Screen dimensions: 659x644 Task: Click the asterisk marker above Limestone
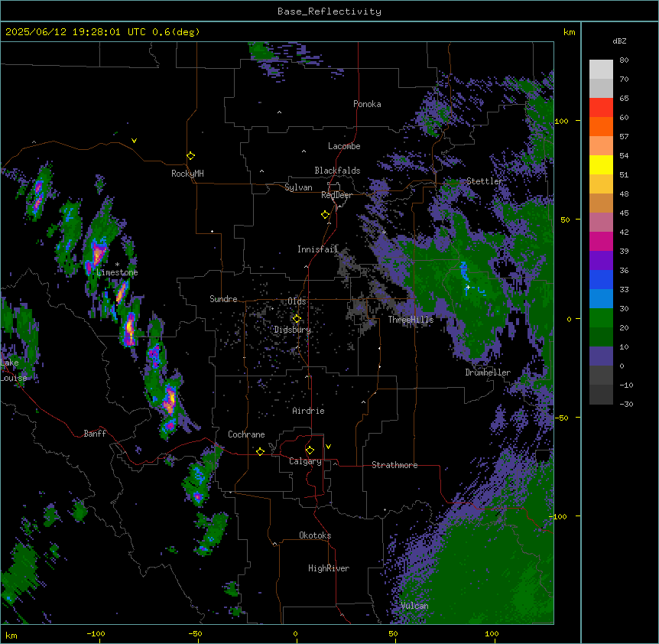[x=117, y=265]
